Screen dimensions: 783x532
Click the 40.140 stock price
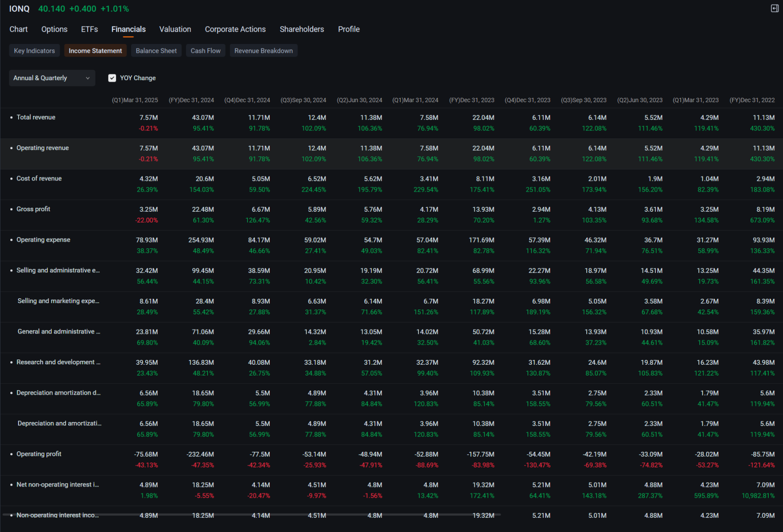pyautogui.click(x=51, y=9)
